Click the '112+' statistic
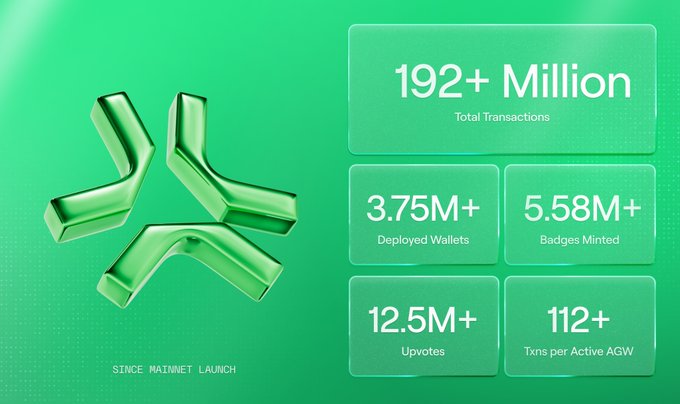Screen dimensions: 680x404 (x=579, y=320)
